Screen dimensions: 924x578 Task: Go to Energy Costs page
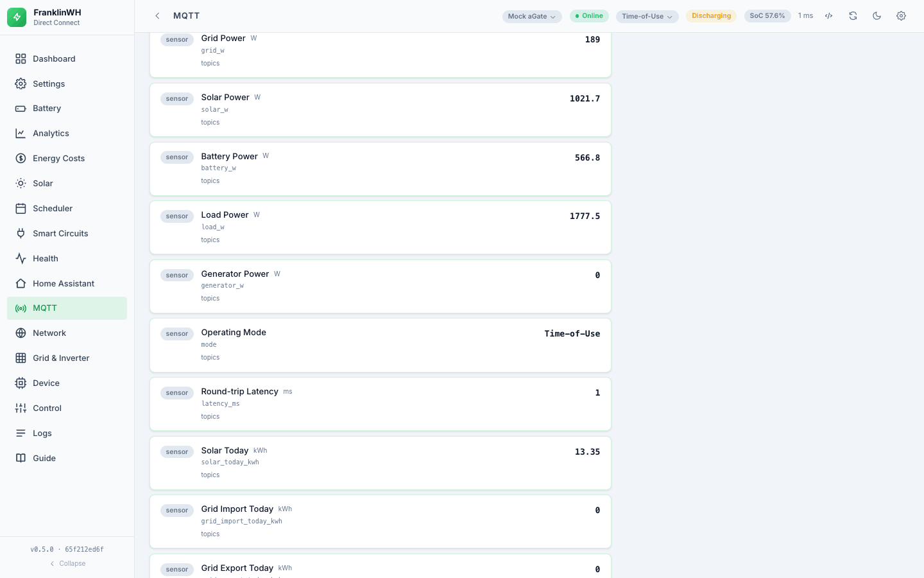coord(67,159)
